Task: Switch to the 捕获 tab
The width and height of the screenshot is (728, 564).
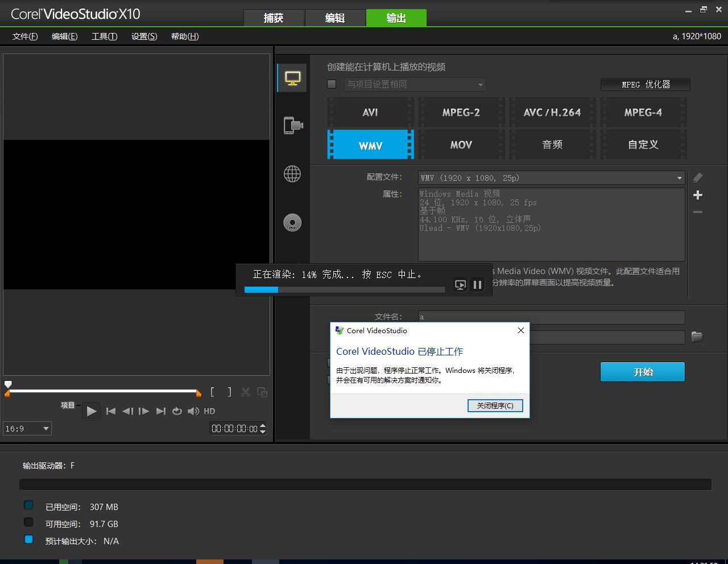Action: (274, 18)
